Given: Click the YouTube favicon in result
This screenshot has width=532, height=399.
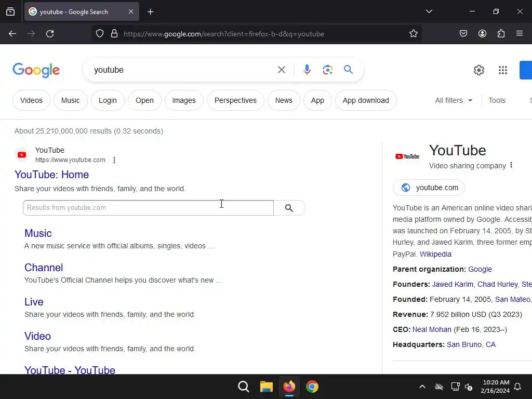Looking at the screenshot, I should 22,155.
